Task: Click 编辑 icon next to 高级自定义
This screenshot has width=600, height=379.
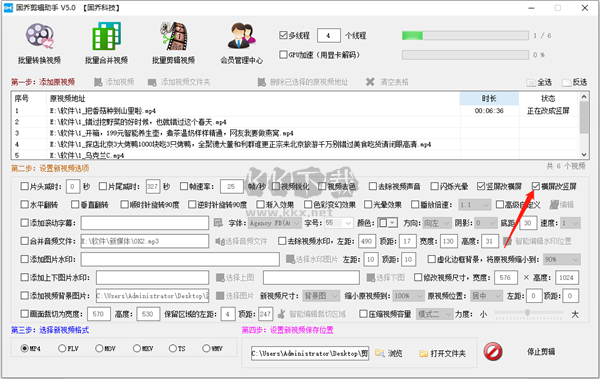Action: [x=554, y=205]
